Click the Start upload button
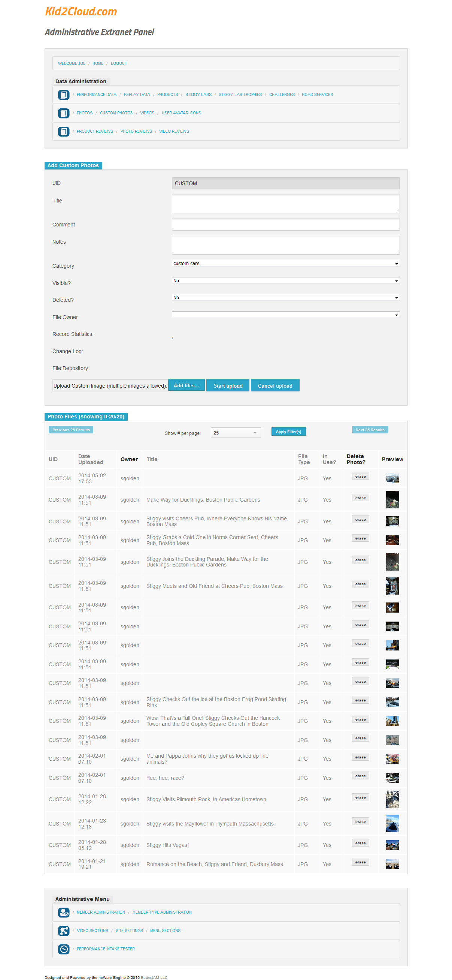The image size is (452, 980). point(228,385)
